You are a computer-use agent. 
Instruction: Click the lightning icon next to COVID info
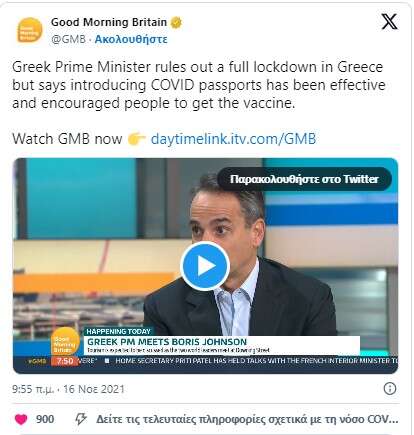pyautogui.click(x=81, y=419)
